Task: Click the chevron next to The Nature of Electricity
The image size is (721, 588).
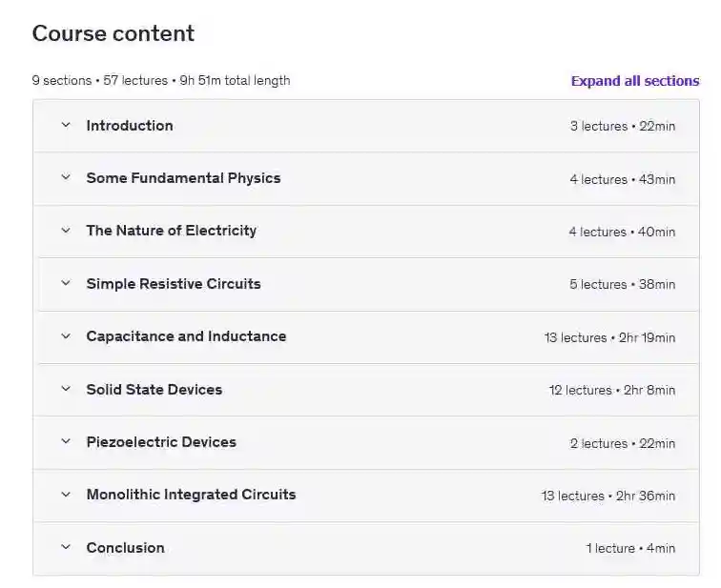Action: click(x=66, y=231)
